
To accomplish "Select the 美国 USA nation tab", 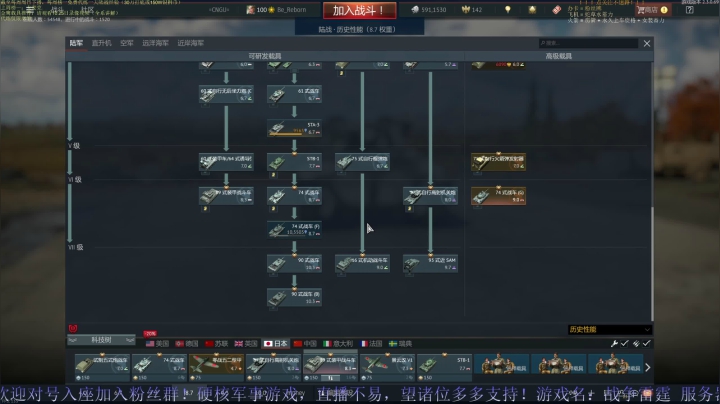I will 157,343.
